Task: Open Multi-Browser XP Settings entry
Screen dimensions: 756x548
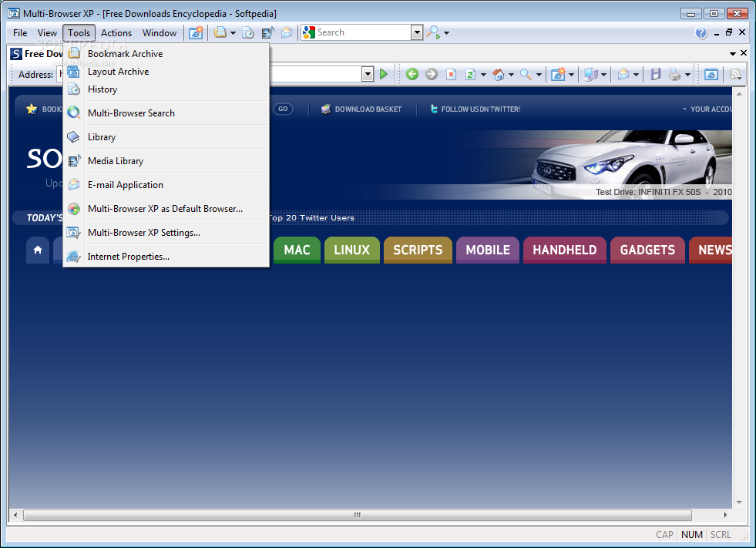Action: (166, 233)
